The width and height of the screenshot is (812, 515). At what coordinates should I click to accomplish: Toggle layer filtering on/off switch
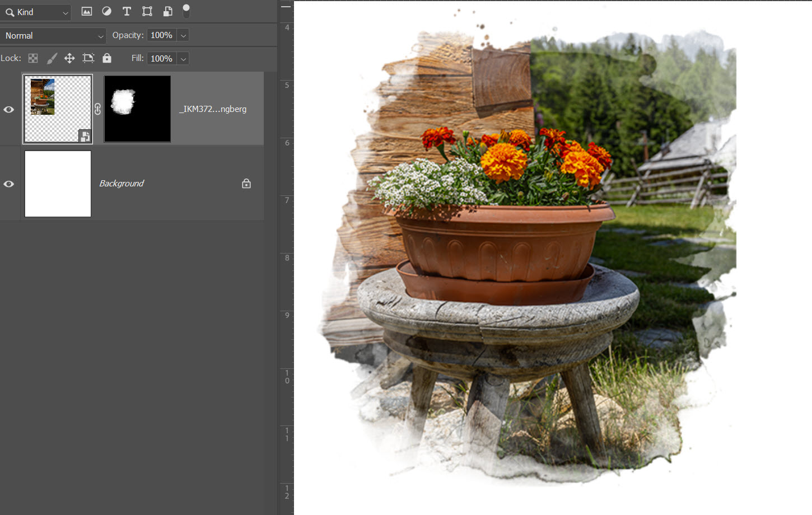pyautogui.click(x=186, y=11)
